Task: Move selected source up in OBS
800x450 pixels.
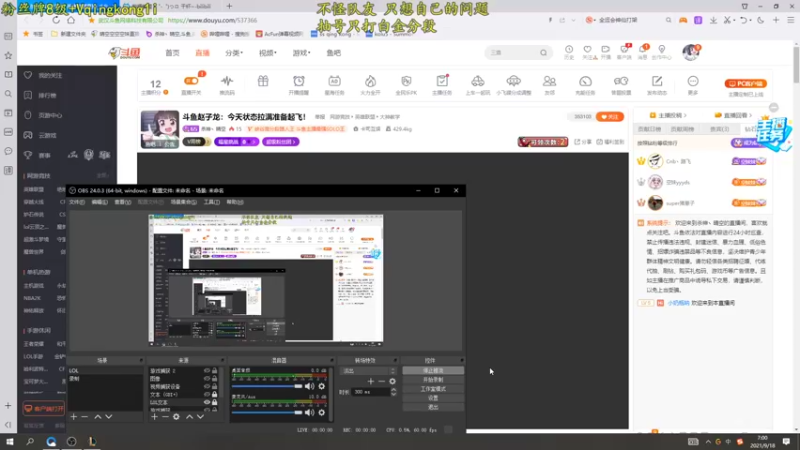Action: coord(189,417)
